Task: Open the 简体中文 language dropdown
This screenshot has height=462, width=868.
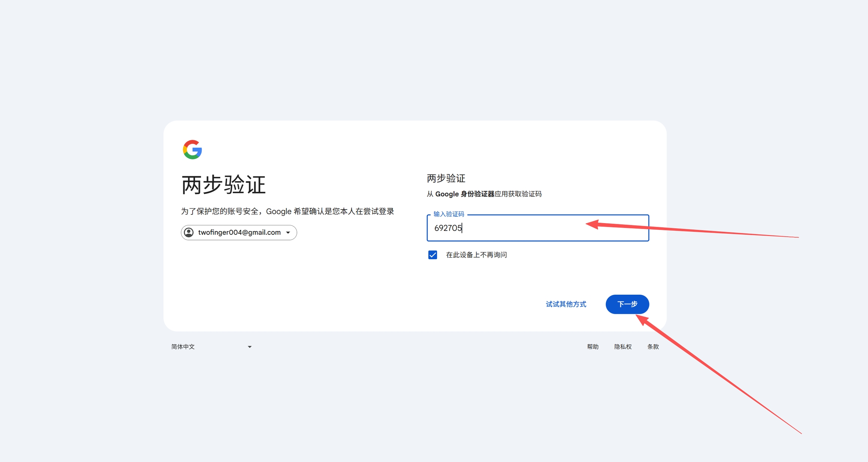Action: (211, 347)
